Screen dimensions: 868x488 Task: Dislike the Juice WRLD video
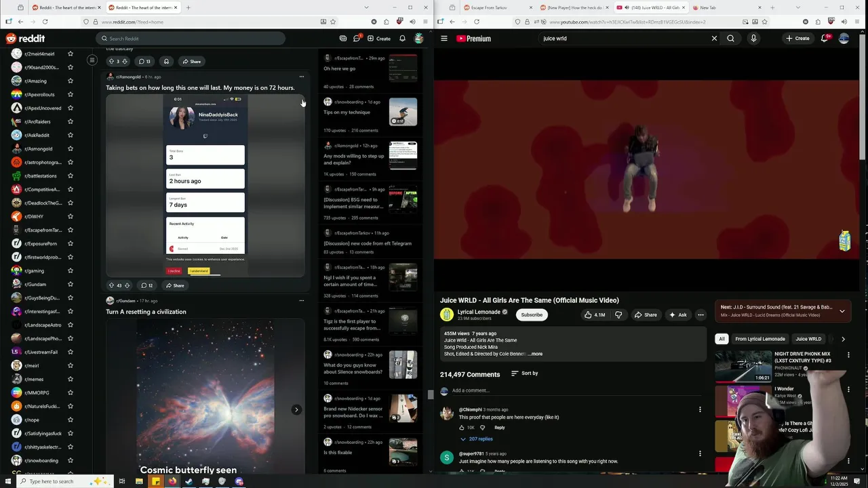pyautogui.click(x=618, y=314)
